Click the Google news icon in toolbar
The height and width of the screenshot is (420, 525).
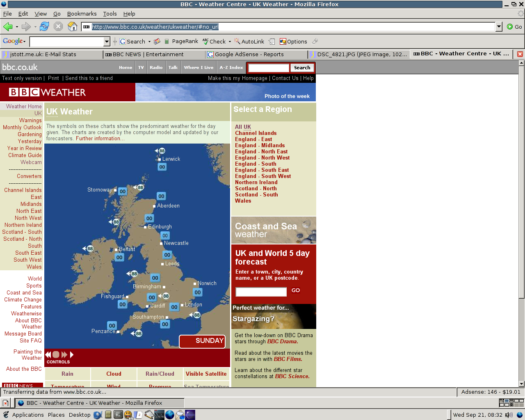click(x=157, y=41)
